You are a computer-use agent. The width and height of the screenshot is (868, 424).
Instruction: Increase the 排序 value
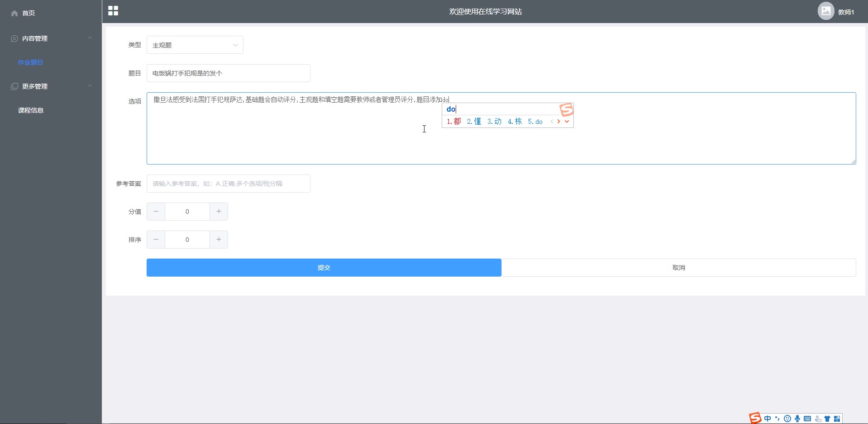219,240
